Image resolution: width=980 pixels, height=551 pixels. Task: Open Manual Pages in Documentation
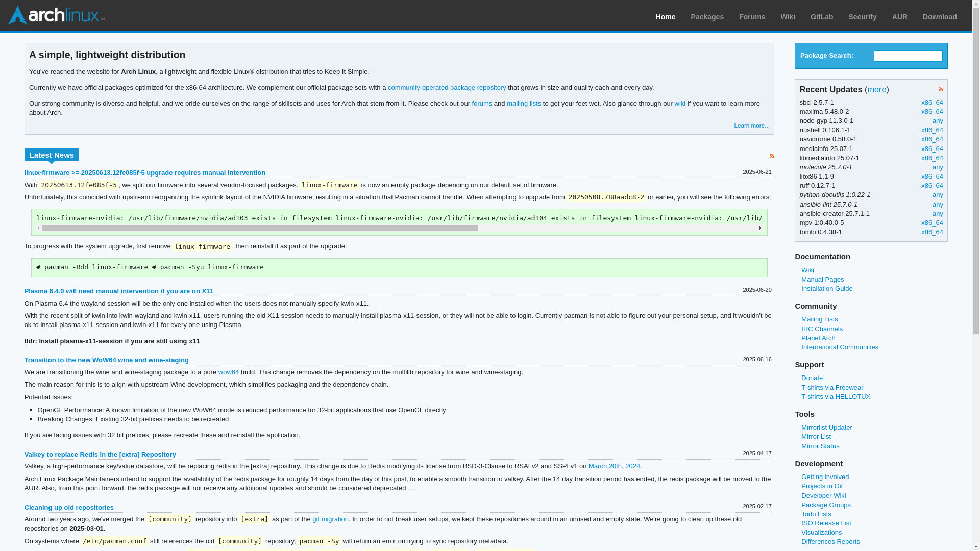tap(822, 280)
